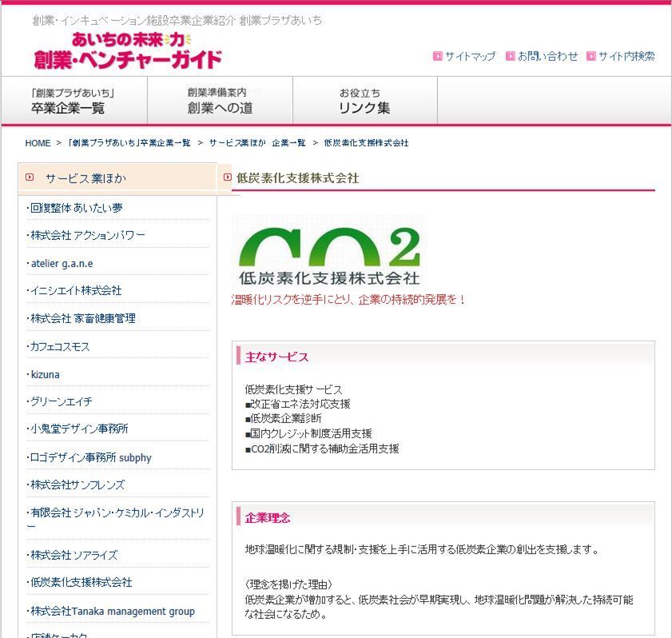This screenshot has height=638, width=672.
Task: Go to HOME in the breadcrumb
Action: 38,143
